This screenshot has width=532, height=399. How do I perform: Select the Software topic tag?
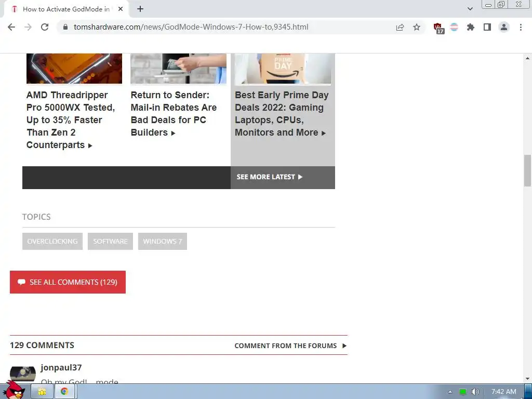coord(110,241)
